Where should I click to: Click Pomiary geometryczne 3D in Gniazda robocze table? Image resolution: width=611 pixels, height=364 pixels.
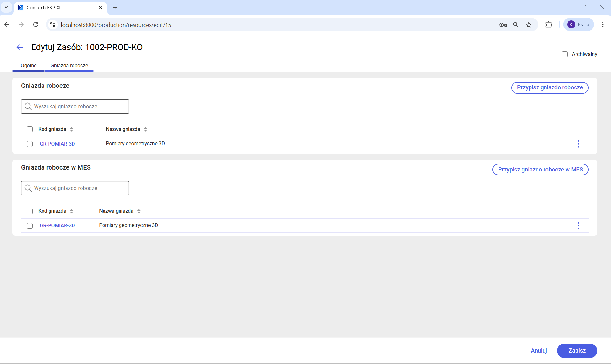[x=135, y=144]
